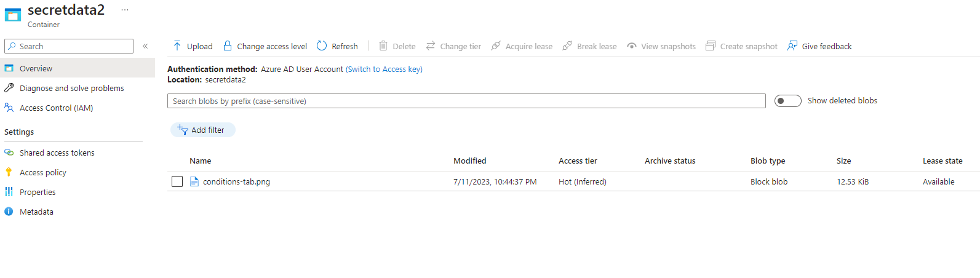The height and width of the screenshot is (278, 980).
Task: Click the Change tier arrows icon
Action: tap(431, 46)
